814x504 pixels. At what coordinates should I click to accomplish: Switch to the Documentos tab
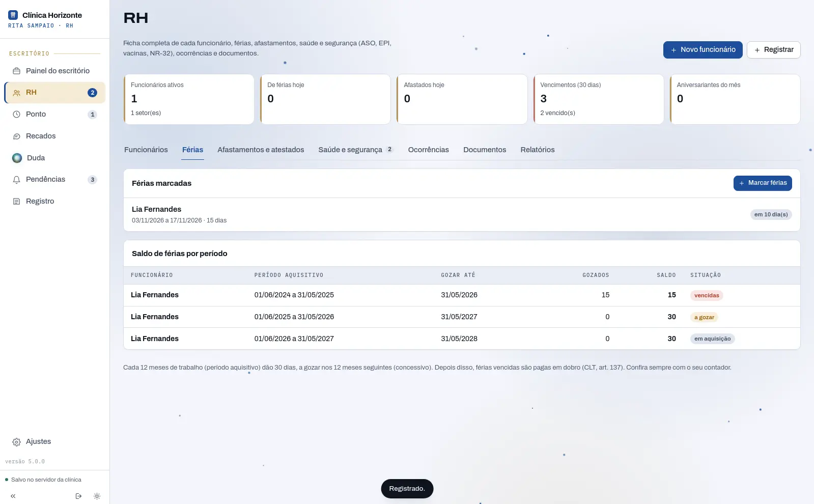[x=485, y=150]
